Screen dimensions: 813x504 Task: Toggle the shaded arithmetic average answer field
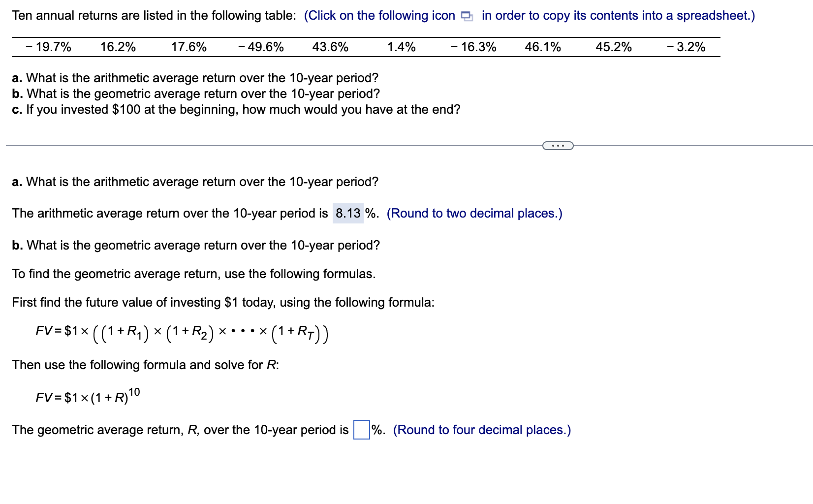click(x=348, y=213)
